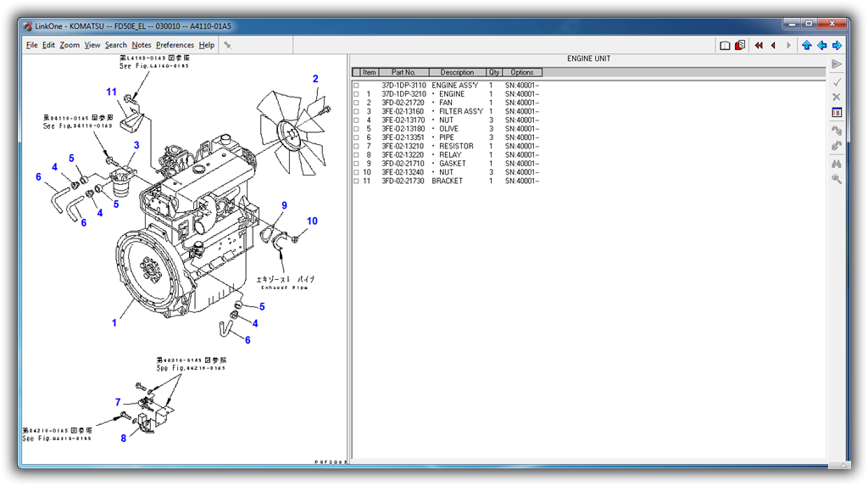Select part number 37D-1DP-3110

tap(403, 86)
